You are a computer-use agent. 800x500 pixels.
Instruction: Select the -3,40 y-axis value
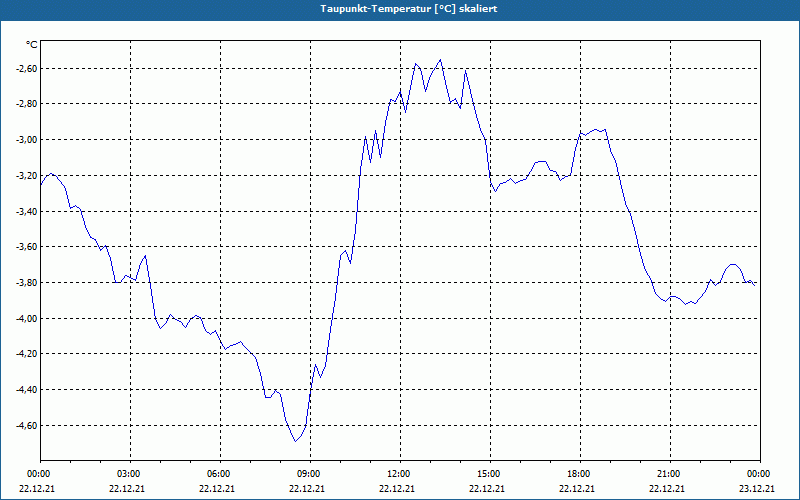[25, 211]
